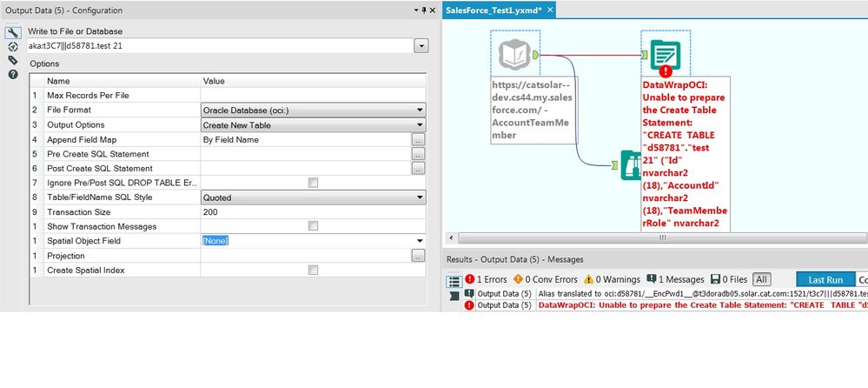Open the Annotation tag icon
Screen dimensions: 868x388
[x=13, y=60]
